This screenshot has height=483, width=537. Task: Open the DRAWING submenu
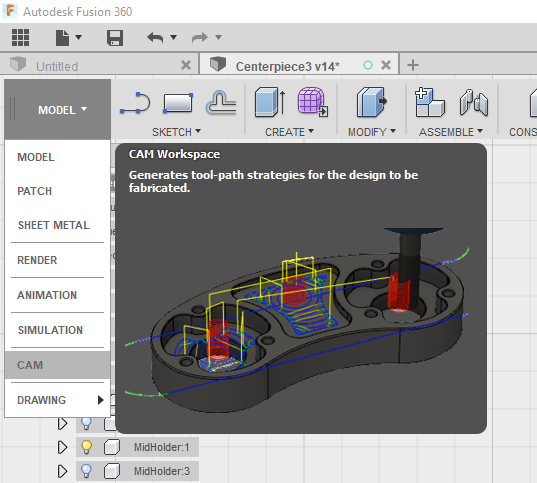click(x=58, y=400)
